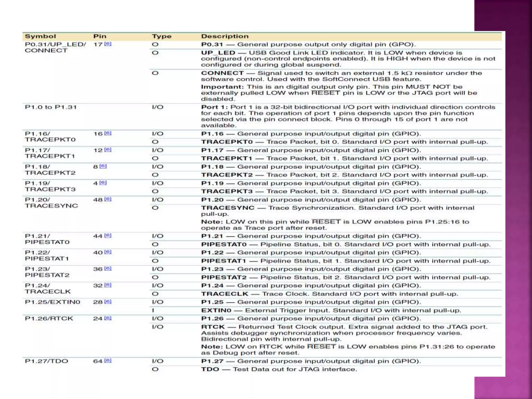
Task: Click footnote [6] link beside pin 24
Action: 108,318
